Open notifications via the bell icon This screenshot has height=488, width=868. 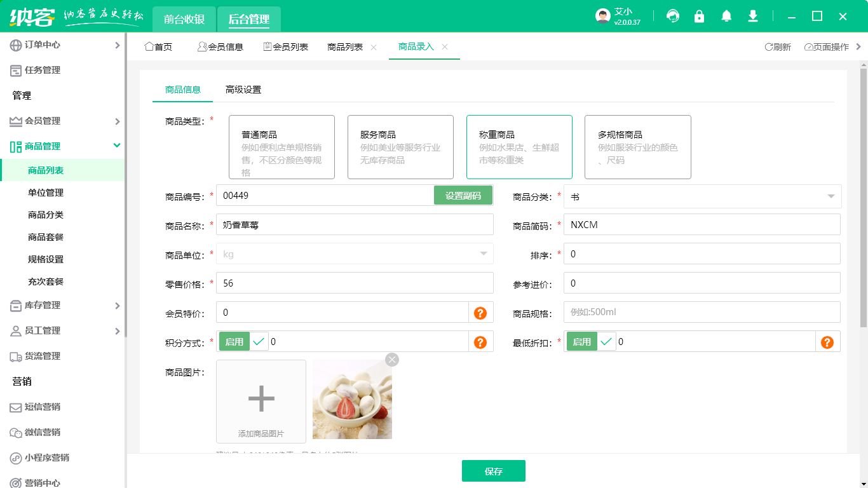click(x=726, y=16)
